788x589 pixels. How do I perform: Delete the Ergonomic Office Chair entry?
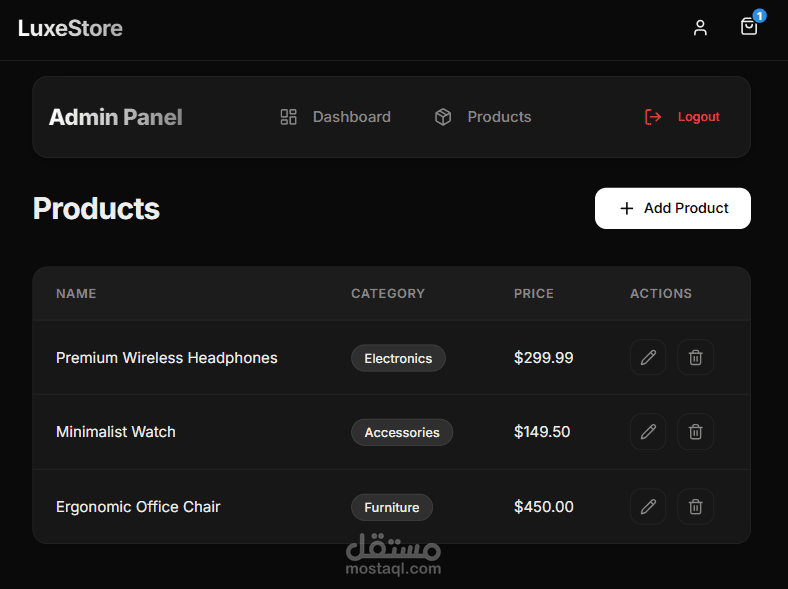pyautogui.click(x=696, y=507)
